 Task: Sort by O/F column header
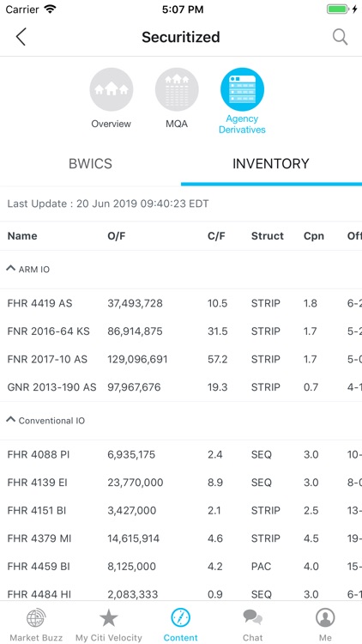tap(116, 236)
